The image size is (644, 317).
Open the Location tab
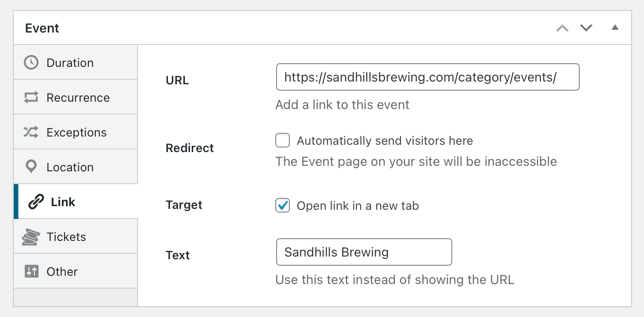(x=70, y=167)
